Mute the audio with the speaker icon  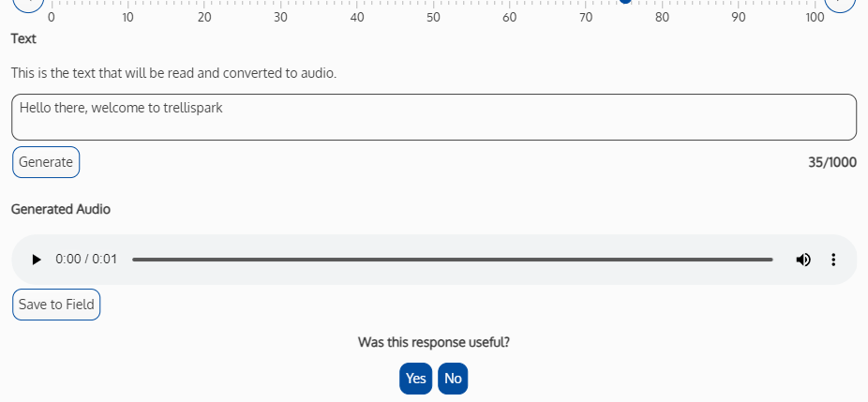pyautogui.click(x=803, y=260)
